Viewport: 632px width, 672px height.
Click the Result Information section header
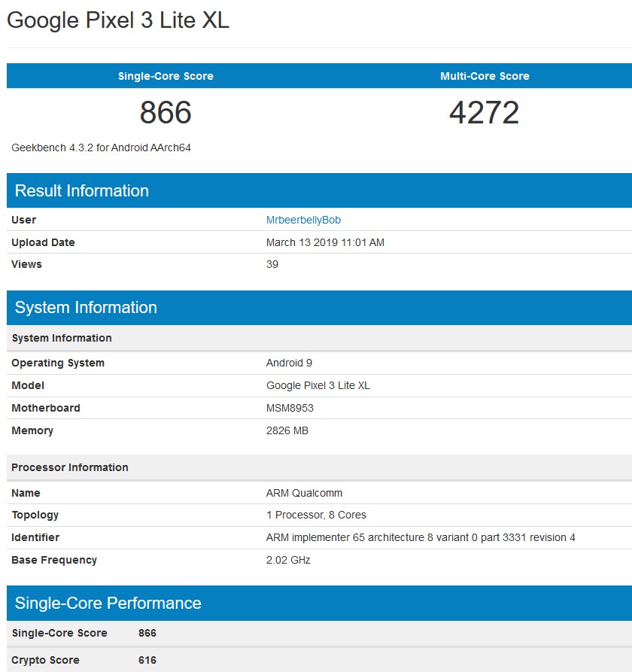(82, 190)
